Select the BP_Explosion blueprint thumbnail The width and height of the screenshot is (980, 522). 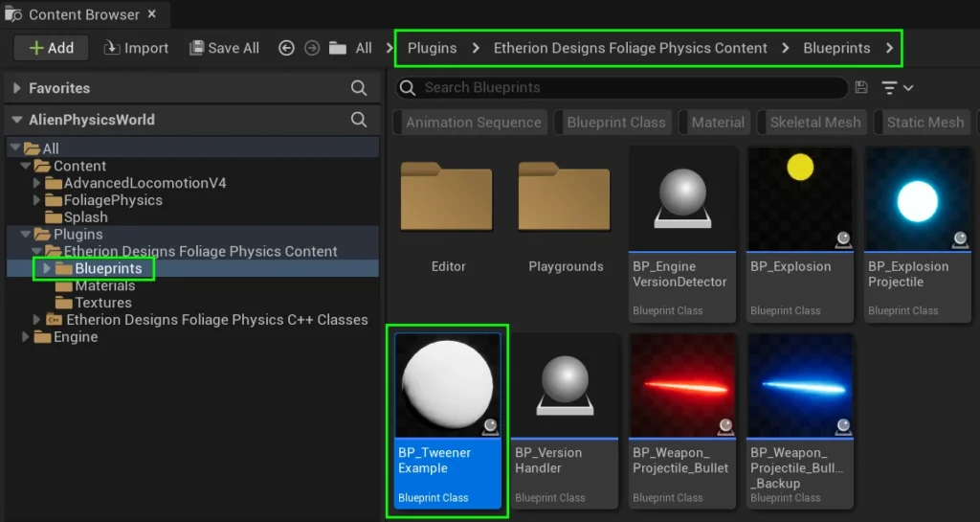pos(800,198)
